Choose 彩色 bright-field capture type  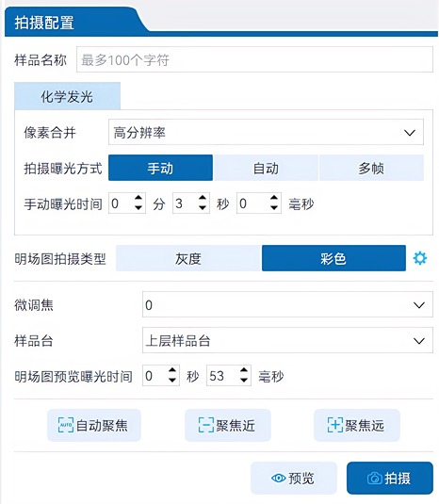333,258
